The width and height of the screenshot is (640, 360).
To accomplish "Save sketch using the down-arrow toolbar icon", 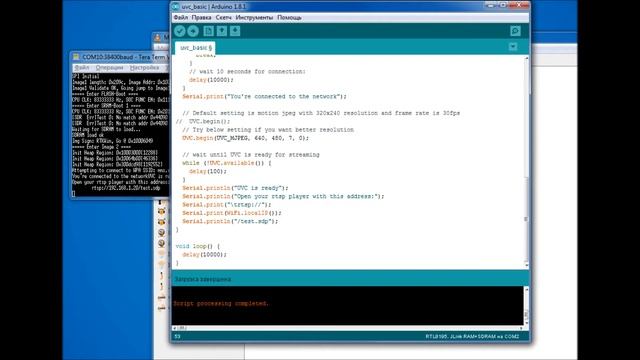I will 235,31.
